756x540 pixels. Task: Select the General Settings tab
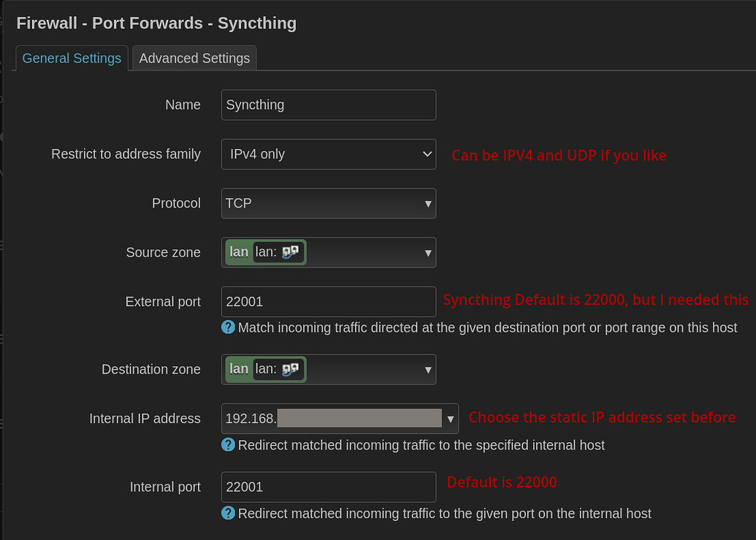click(71, 58)
